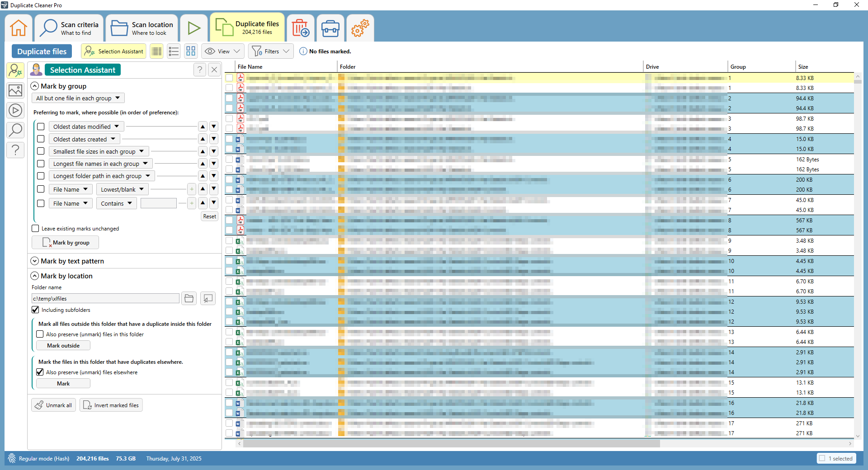Open the Scan location tab
Viewport: 868px width, 470px height.
point(142,28)
